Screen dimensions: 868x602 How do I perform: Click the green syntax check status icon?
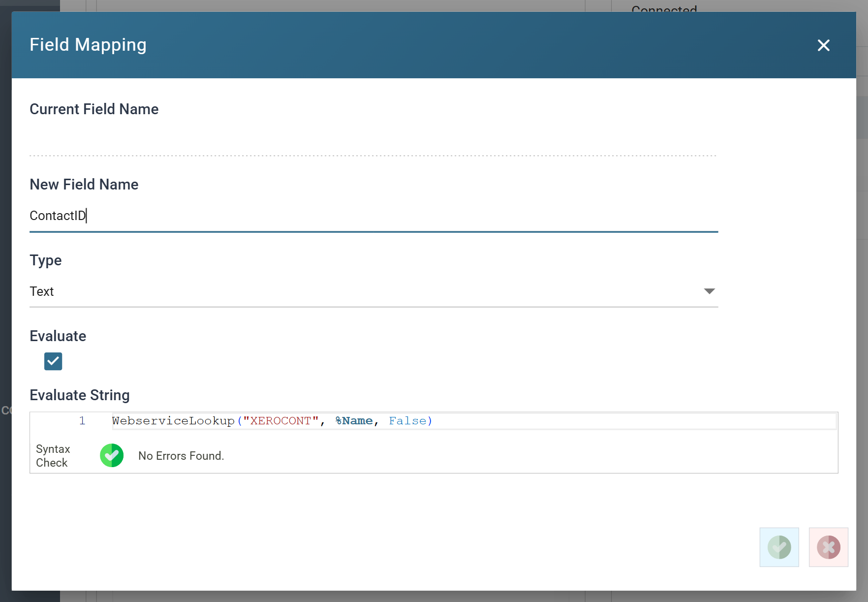(x=112, y=455)
